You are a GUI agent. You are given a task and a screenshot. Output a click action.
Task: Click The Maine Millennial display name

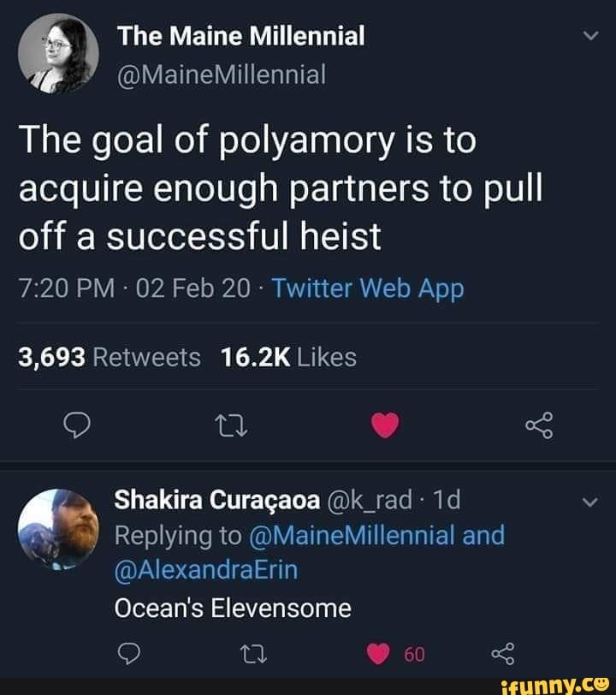pos(240,37)
